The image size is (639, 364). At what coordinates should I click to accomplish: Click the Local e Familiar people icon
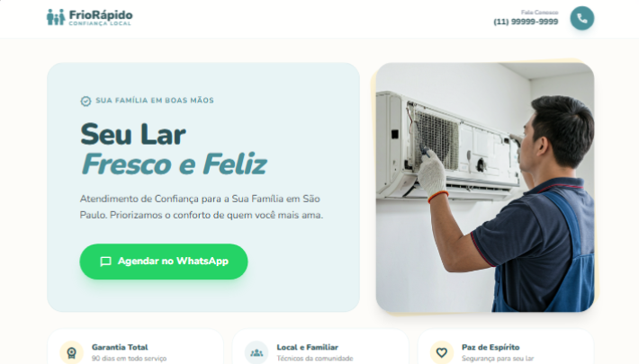256,352
